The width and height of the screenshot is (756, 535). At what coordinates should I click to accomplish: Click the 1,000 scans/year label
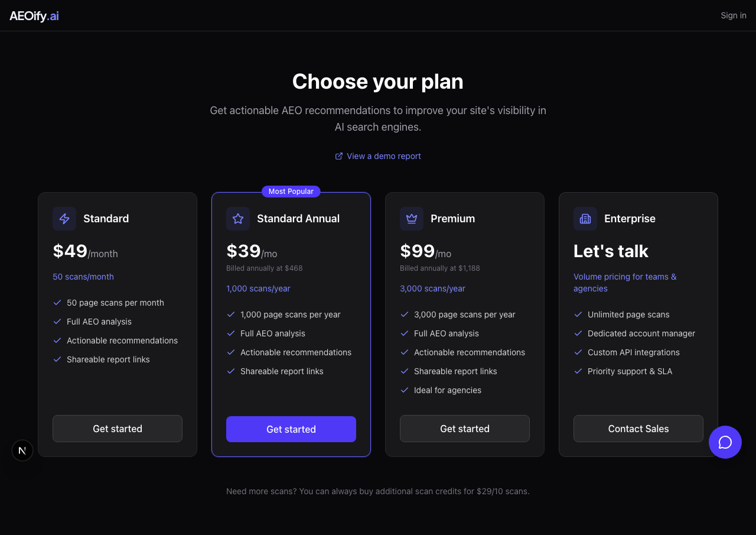point(258,288)
